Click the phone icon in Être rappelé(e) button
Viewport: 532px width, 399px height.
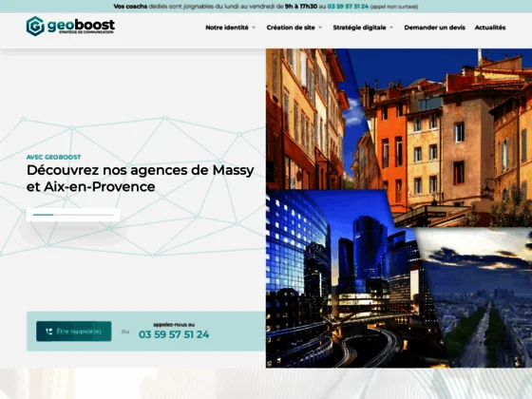pos(49,332)
